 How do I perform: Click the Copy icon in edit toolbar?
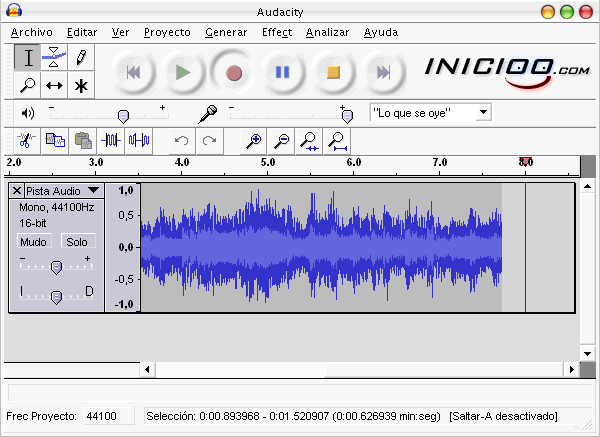55,141
